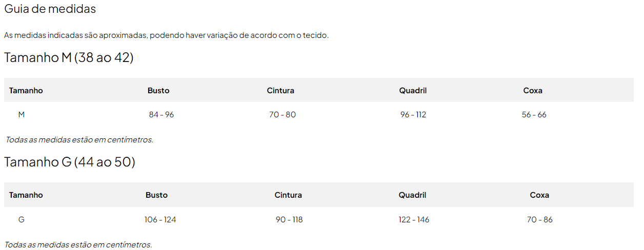Select the thigh value 70 - 86
644x250 pixels.
(540, 220)
